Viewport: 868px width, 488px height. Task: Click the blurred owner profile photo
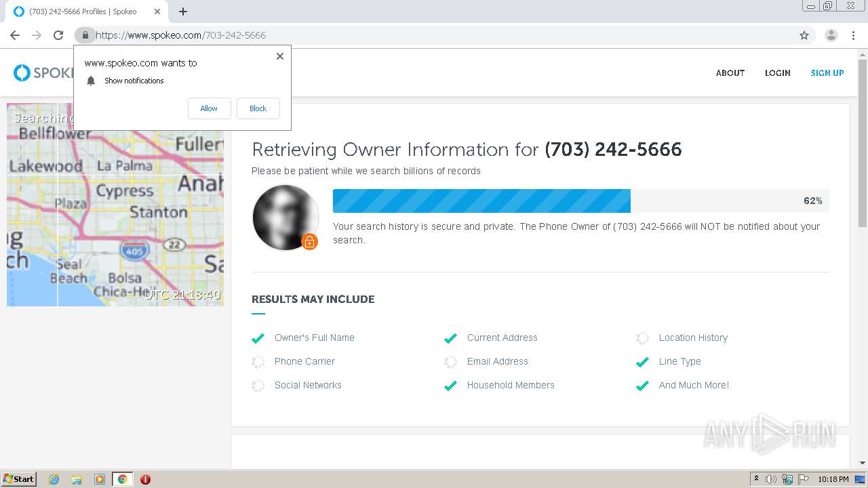[285, 217]
